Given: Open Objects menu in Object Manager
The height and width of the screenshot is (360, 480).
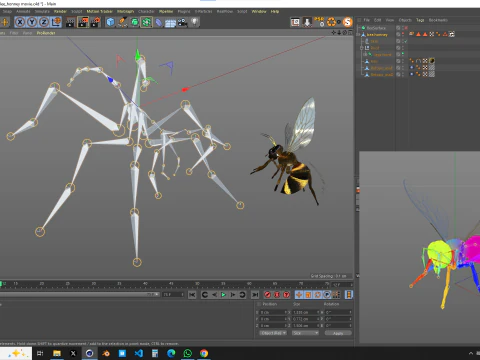Looking at the screenshot, I should pyautogui.click(x=405, y=20).
